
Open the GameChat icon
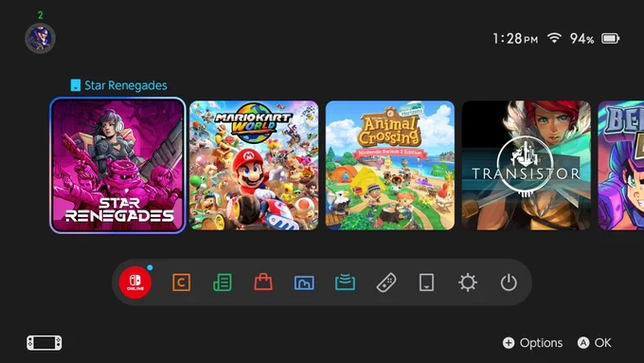click(181, 282)
